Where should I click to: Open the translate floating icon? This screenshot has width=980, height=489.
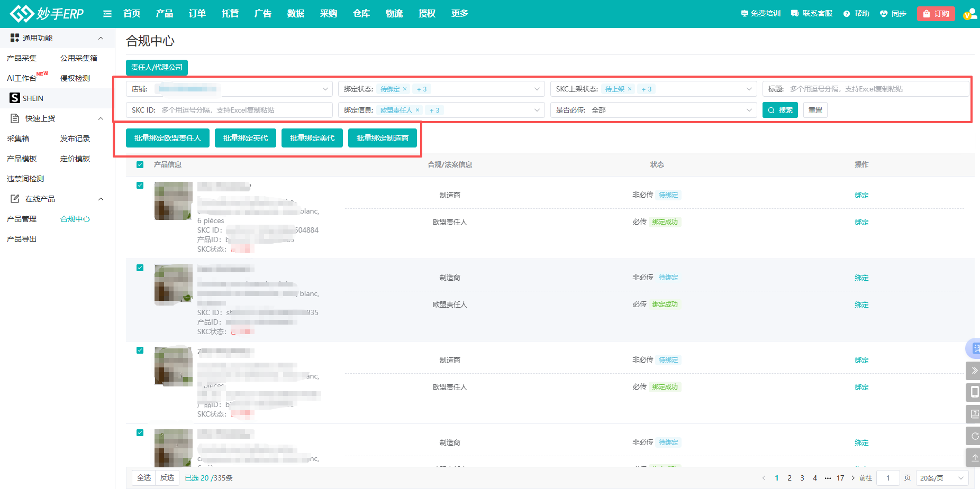tap(975, 348)
